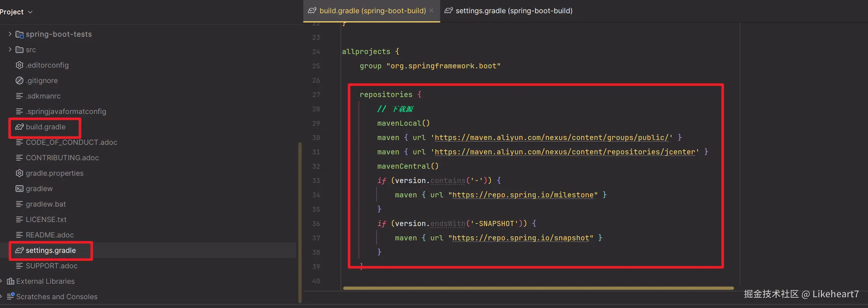Click line number 33 in the gutter
The height and width of the screenshot is (308, 868).
click(x=316, y=180)
